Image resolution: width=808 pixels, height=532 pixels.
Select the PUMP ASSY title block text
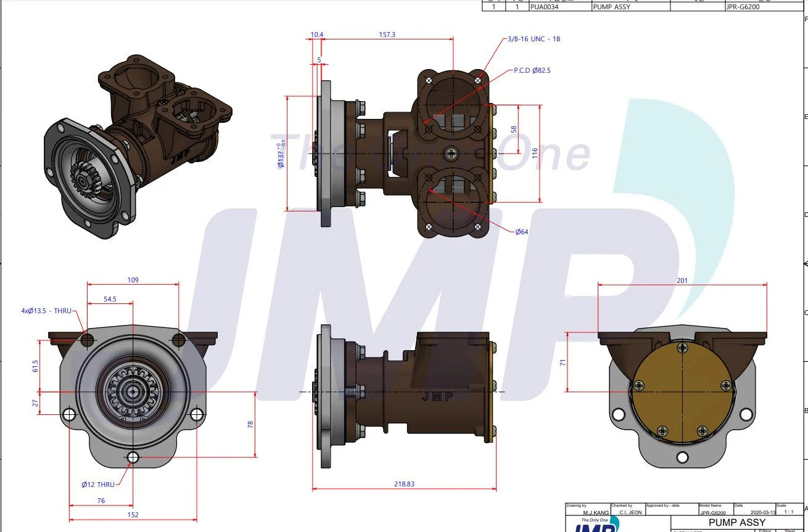pyautogui.click(x=736, y=522)
